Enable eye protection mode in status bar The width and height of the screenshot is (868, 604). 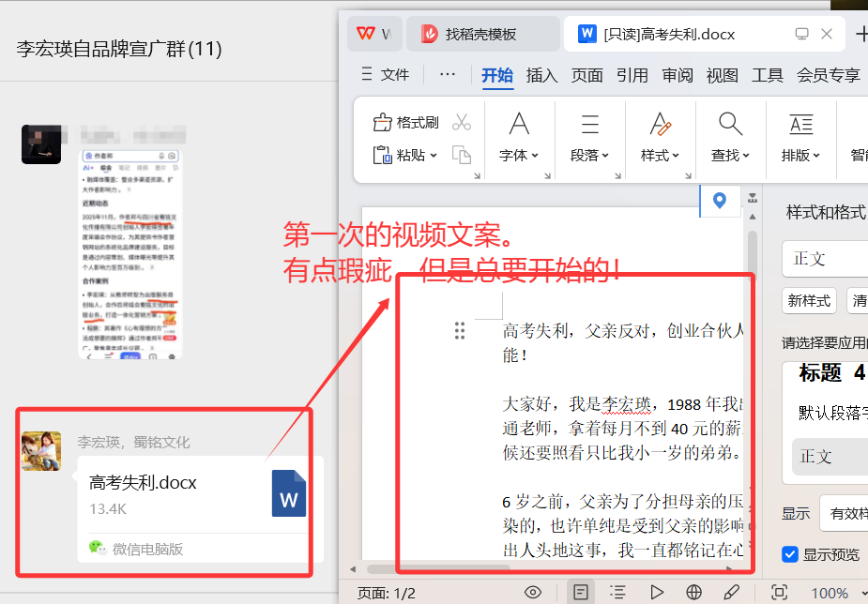pos(533,592)
